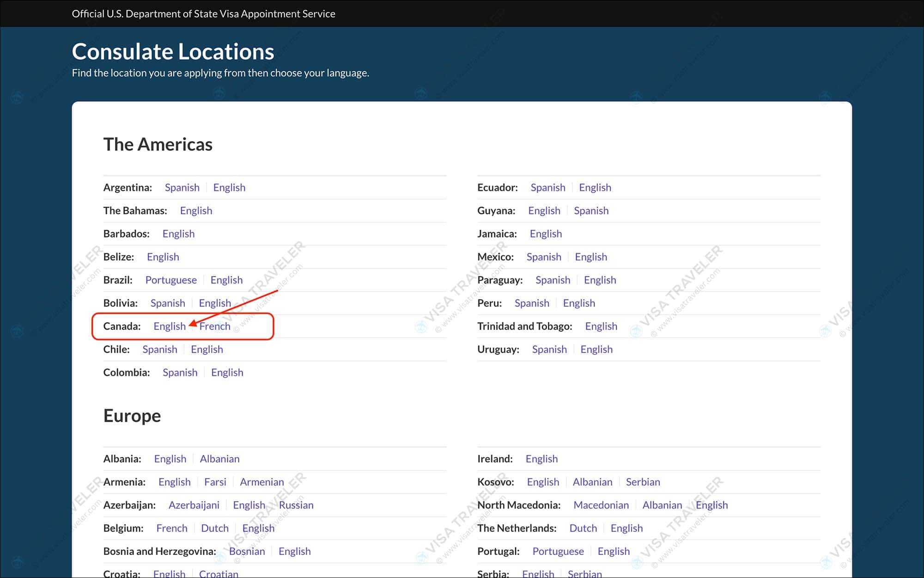Choose Spanish for Ecuador
The image size is (924, 578).
pos(548,187)
